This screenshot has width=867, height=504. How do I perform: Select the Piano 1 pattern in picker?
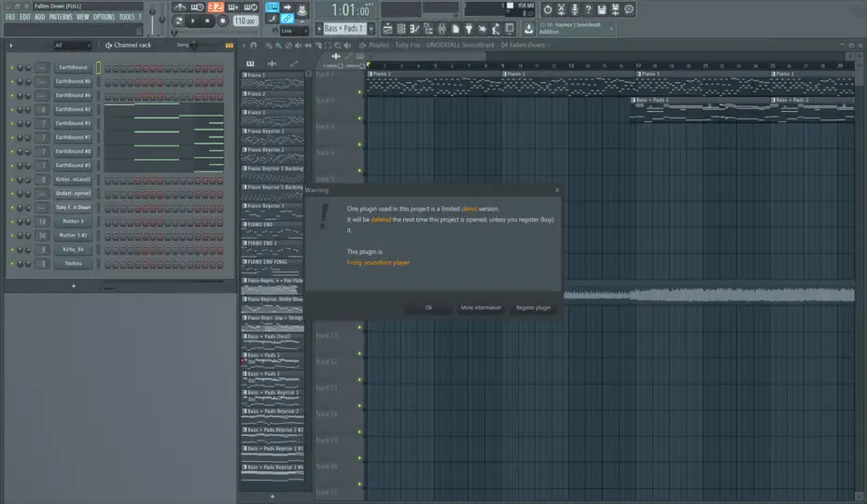[272, 81]
